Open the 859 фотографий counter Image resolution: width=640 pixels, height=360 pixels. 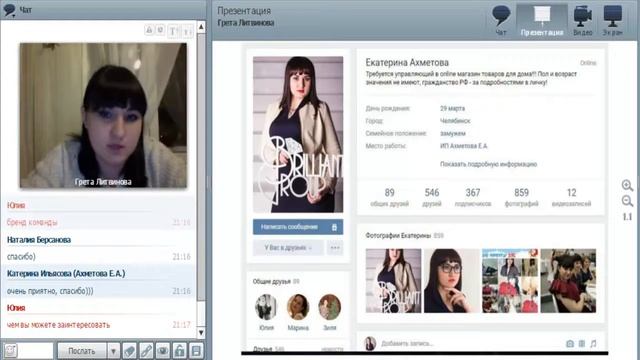521,197
